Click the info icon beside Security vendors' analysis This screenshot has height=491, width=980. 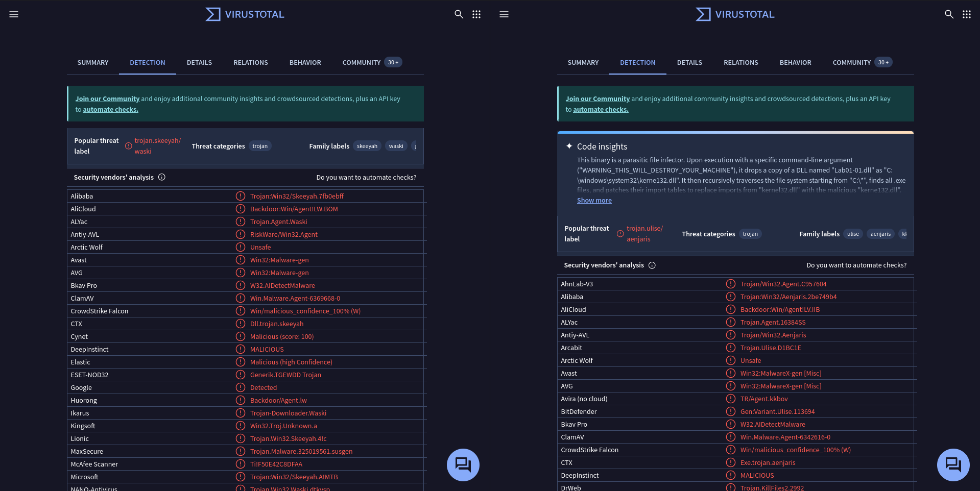pyautogui.click(x=162, y=177)
